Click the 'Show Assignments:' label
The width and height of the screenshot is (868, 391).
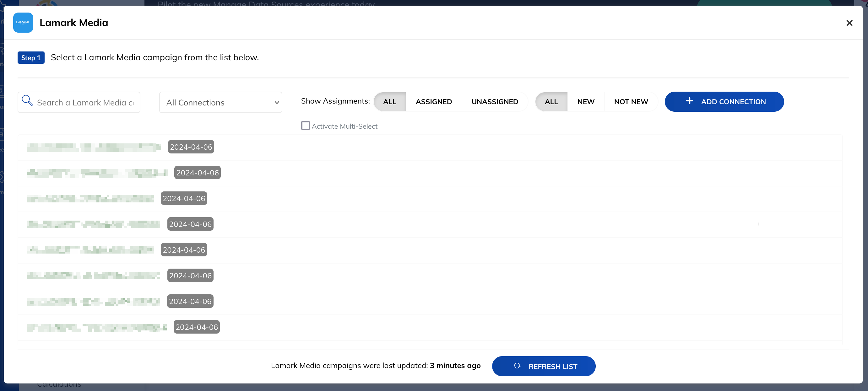point(335,101)
